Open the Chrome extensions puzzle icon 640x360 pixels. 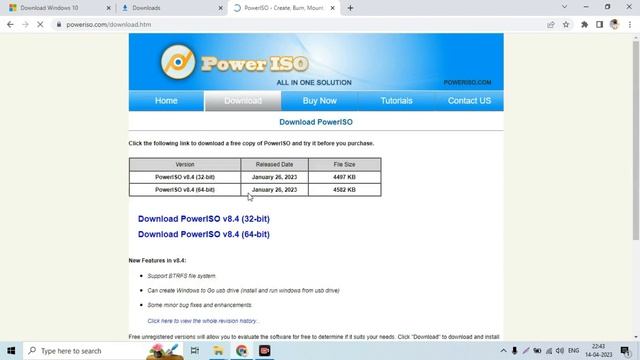[x=584, y=24]
